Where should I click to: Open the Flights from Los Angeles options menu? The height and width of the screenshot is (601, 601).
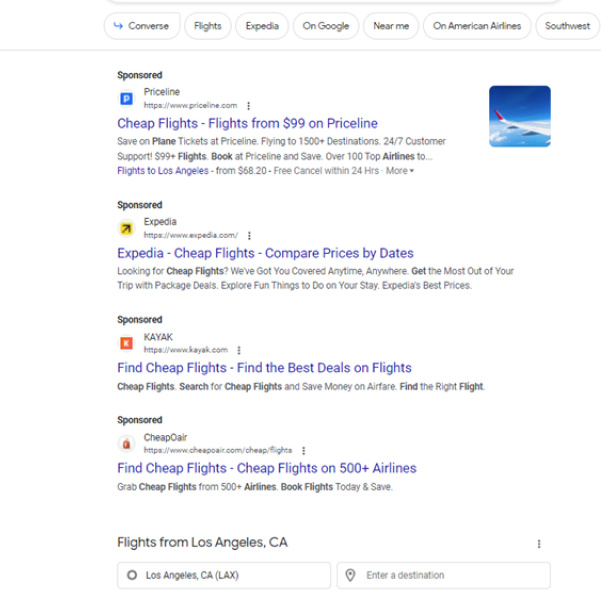pos(539,544)
